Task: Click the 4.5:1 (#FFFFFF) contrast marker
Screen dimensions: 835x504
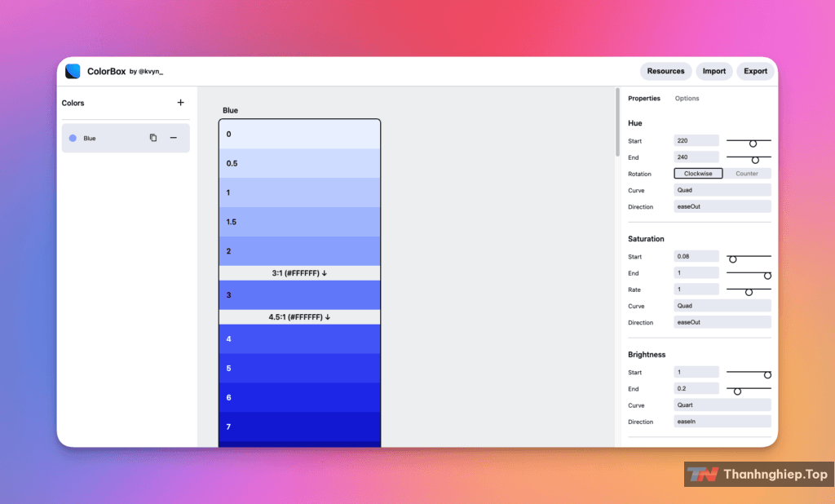Action: (x=299, y=317)
